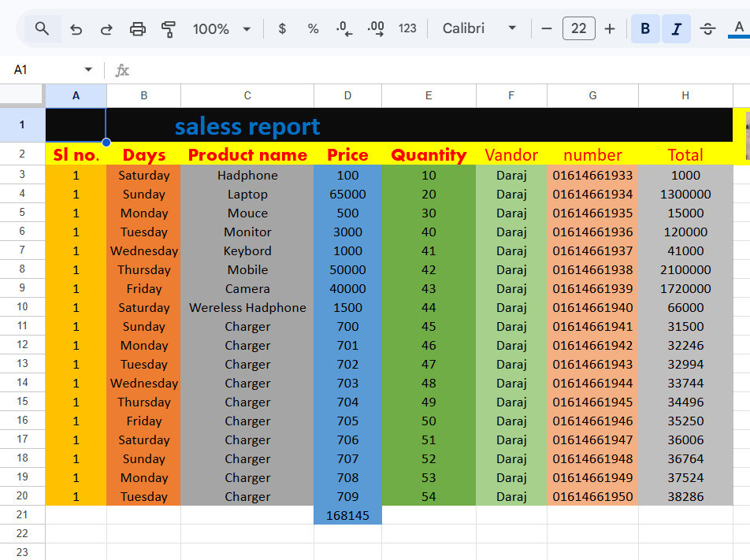
Task: Open the text color picker
Action: click(739, 29)
